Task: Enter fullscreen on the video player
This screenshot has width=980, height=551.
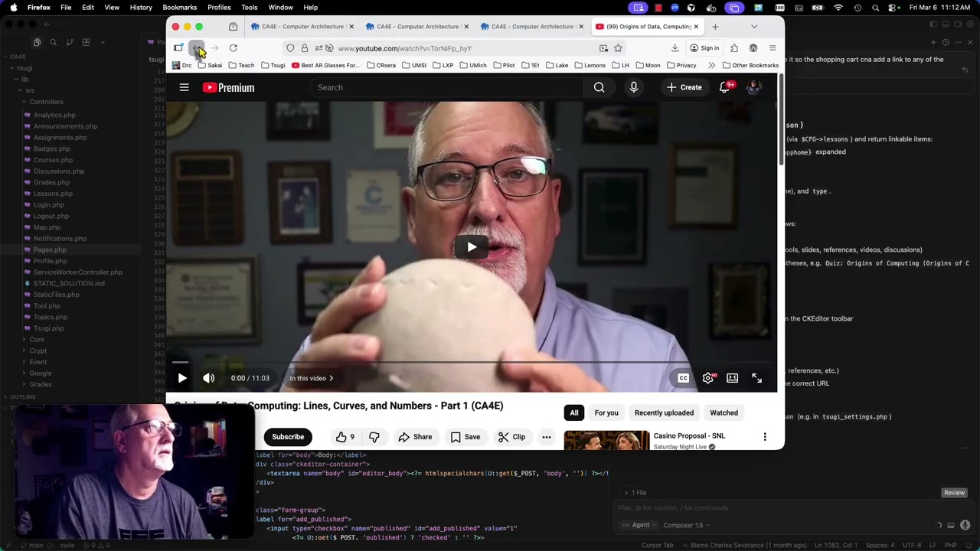Action: point(756,378)
